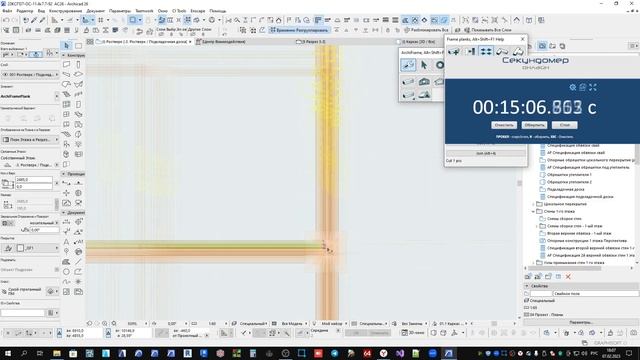Open the 'Редактор' menu
Image resolution: width=640 pixels, height=360 pixels.
[25, 11]
